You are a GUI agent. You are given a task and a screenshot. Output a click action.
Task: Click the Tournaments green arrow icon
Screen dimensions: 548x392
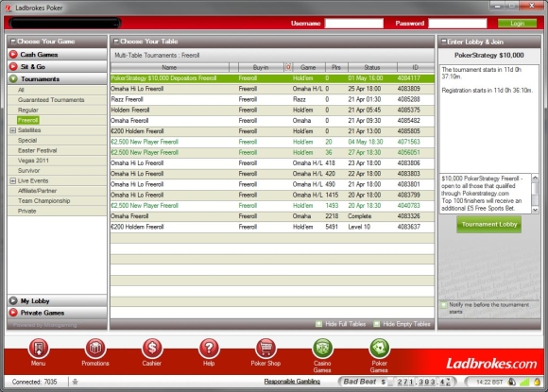[x=13, y=78]
